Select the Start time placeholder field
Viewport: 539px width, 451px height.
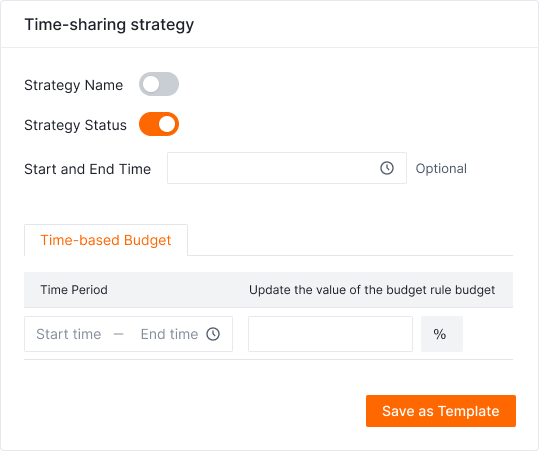[x=69, y=334]
